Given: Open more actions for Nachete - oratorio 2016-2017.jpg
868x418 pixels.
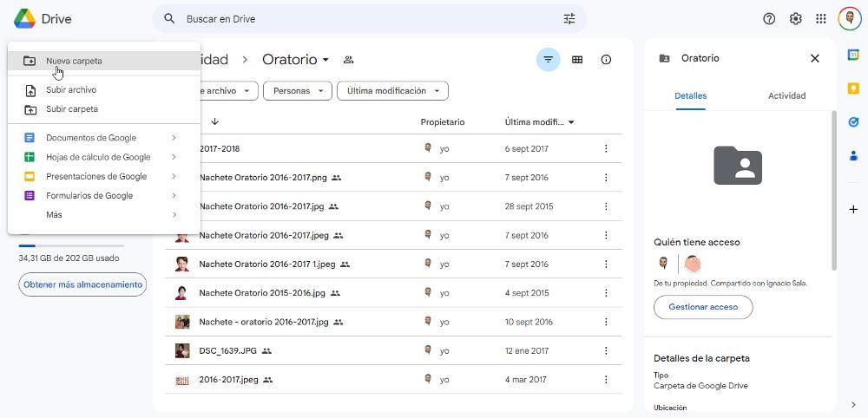Looking at the screenshot, I should click(606, 322).
